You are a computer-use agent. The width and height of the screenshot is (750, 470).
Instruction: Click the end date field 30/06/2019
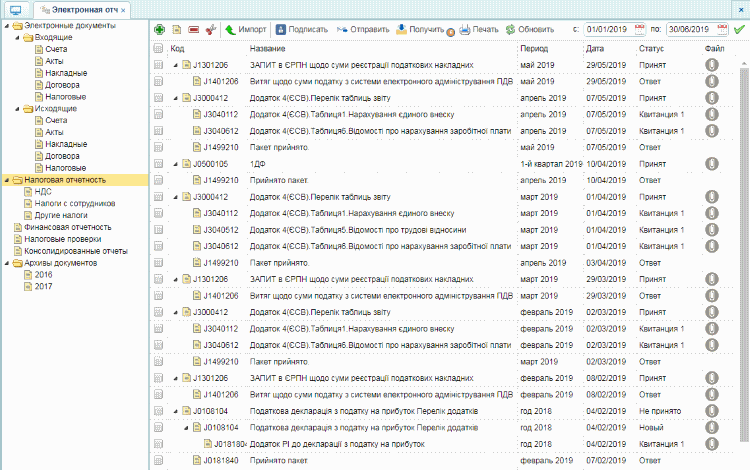pyautogui.click(x=691, y=30)
